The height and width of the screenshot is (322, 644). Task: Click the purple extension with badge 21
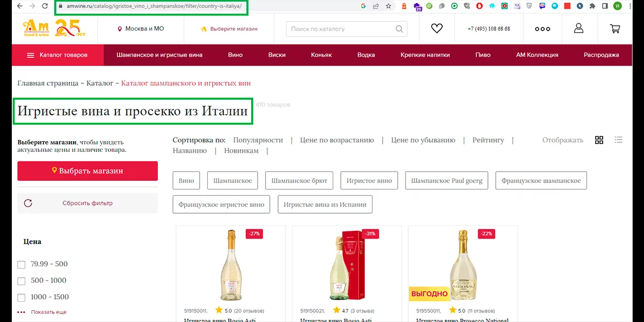coord(417,6)
